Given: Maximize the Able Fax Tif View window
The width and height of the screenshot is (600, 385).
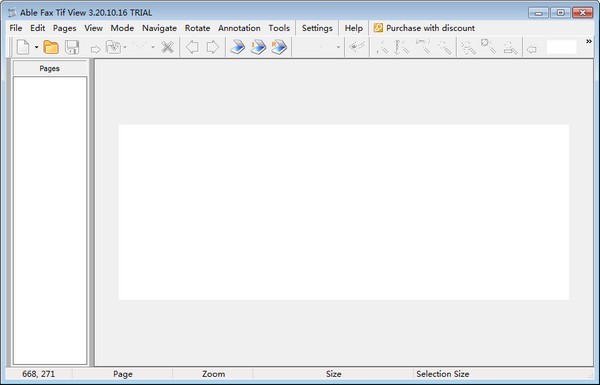Looking at the screenshot, I should click(560, 13).
